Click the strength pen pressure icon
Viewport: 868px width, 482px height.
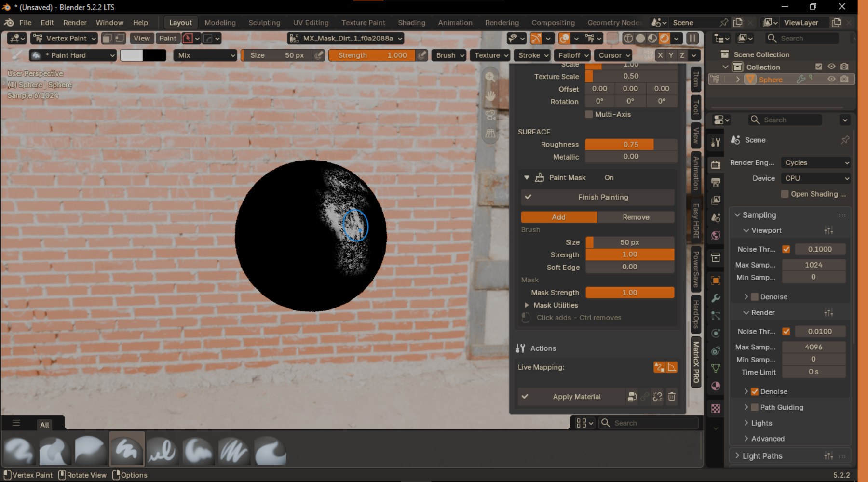tap(422, 55)
